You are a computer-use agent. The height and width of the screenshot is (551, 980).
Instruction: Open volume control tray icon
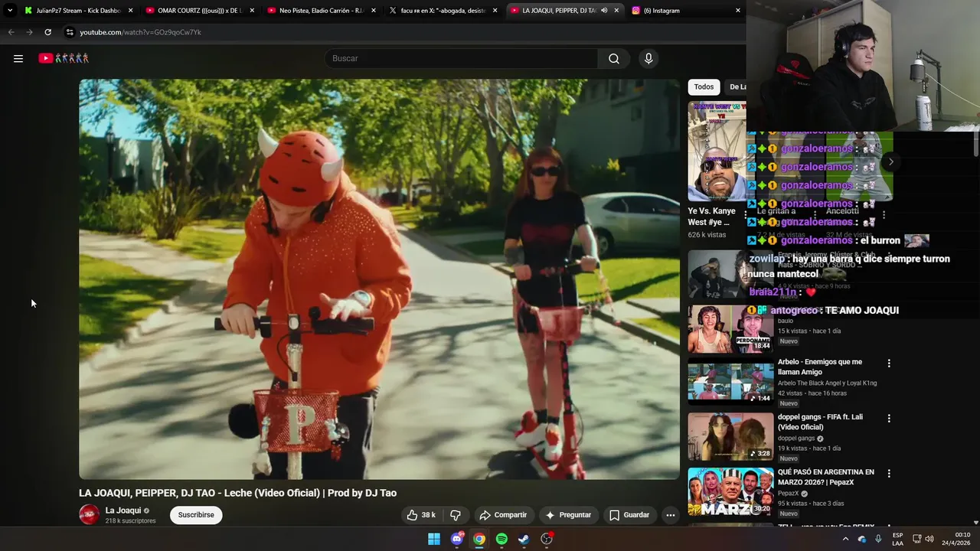click(x=929, y=539)
